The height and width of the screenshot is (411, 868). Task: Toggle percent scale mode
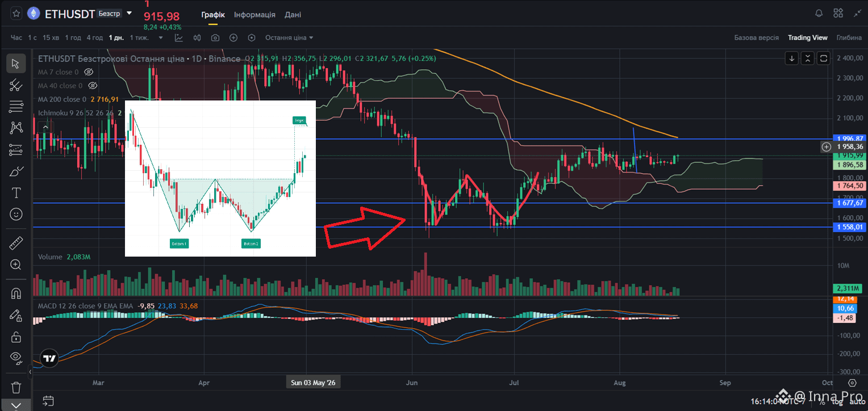[x=822, y=401]
